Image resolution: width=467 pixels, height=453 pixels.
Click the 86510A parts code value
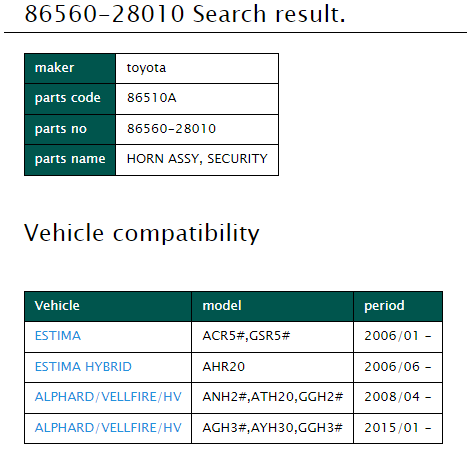click(x=152, y=98)
